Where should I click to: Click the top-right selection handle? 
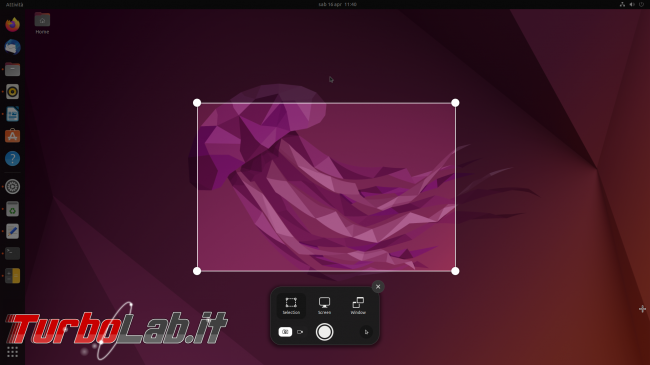455,102
